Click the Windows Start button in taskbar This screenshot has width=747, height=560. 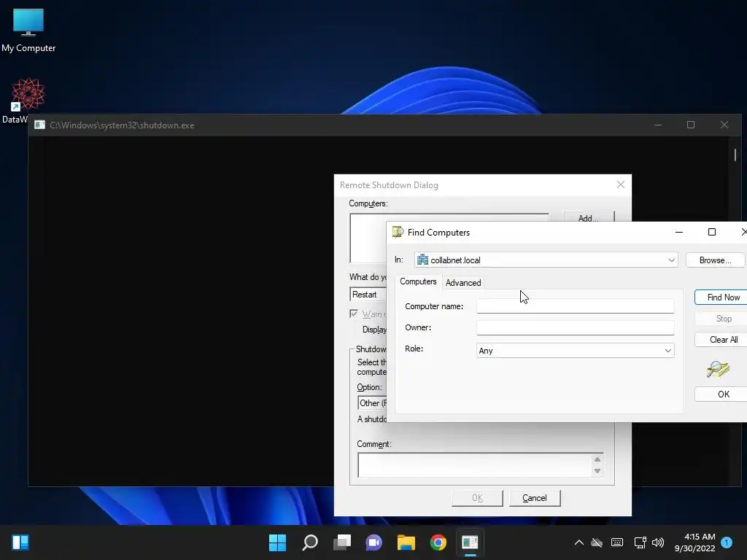pyautogui.click(x=277, y=542)
